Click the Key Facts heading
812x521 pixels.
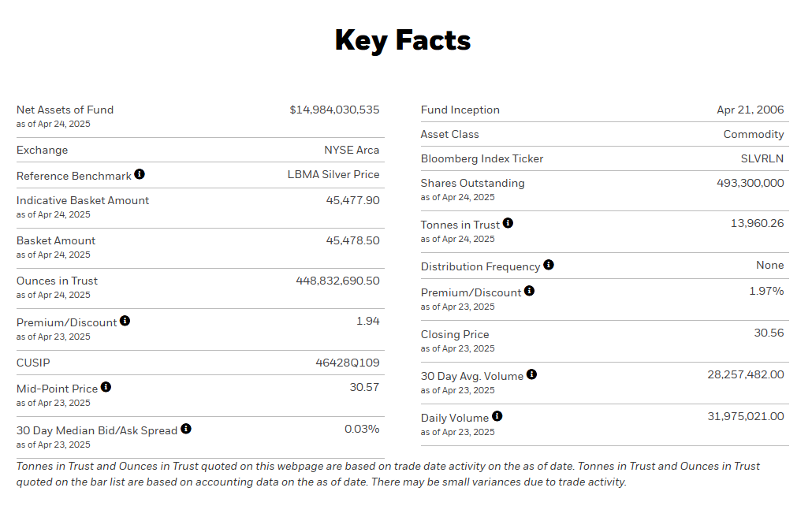coord(403,40)
